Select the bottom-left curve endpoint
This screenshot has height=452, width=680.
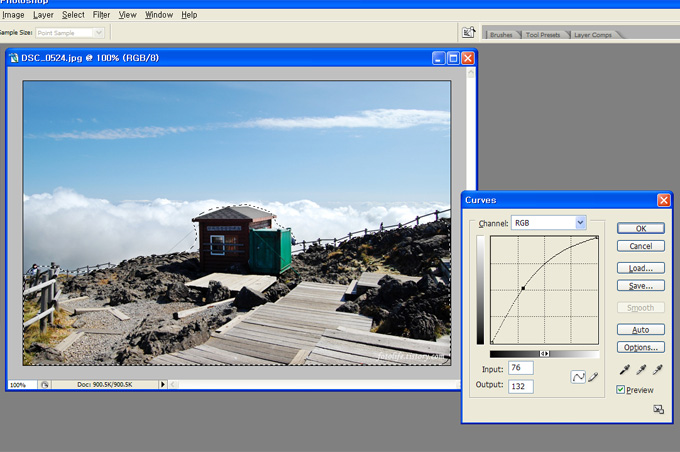(492, 343)
